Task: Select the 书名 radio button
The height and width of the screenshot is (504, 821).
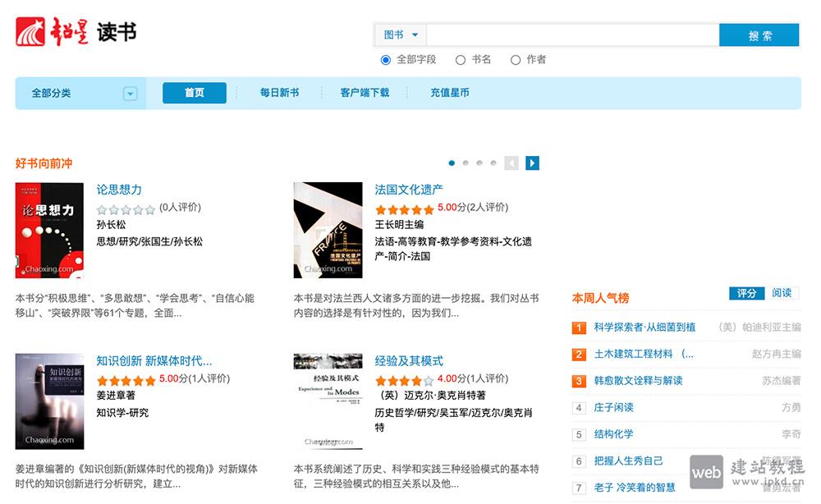Action: (x=460, y=59)
